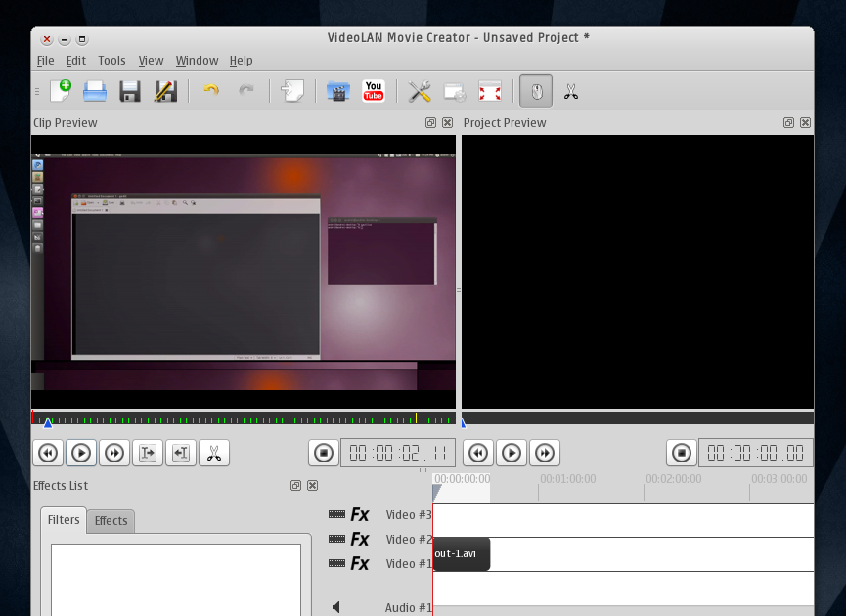
Task: Set the clip end marker button
Action: [181, 453]
